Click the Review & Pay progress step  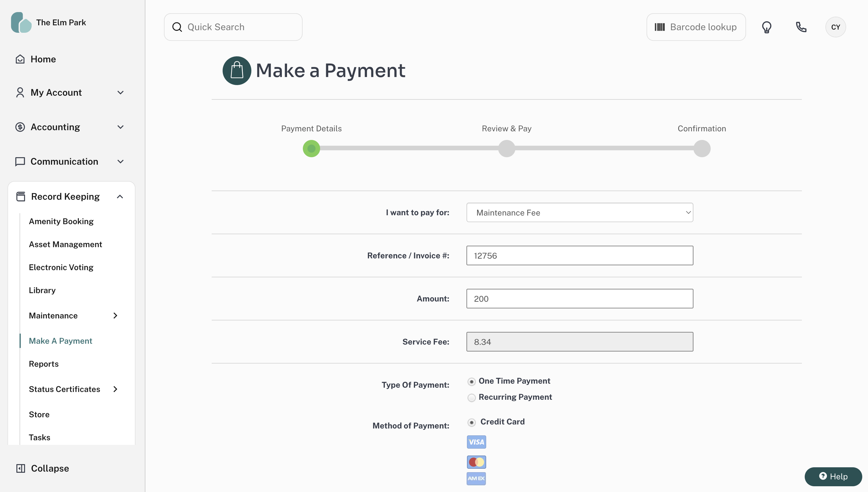[x=506, y=148]
